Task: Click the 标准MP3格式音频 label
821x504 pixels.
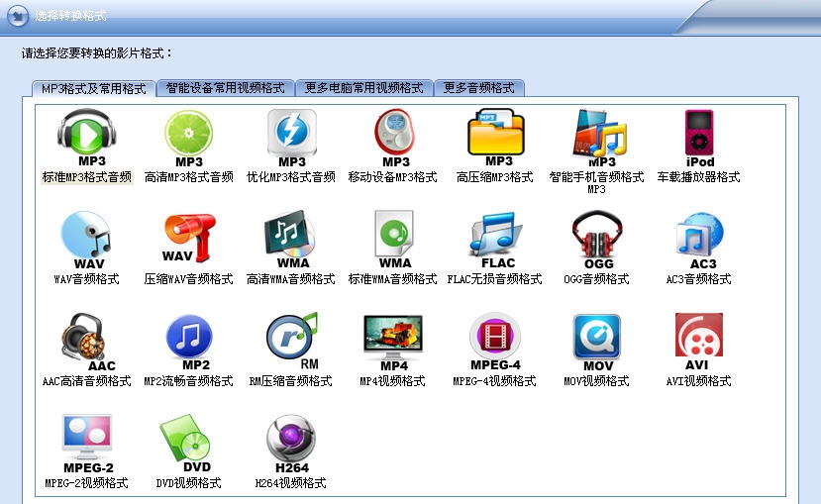Action: (86, 177)
